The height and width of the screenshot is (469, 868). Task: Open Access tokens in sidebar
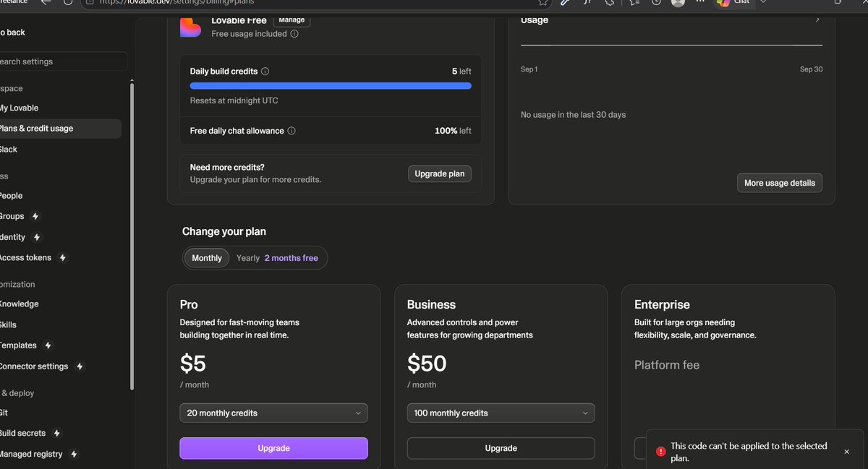[x=26, y=258]
